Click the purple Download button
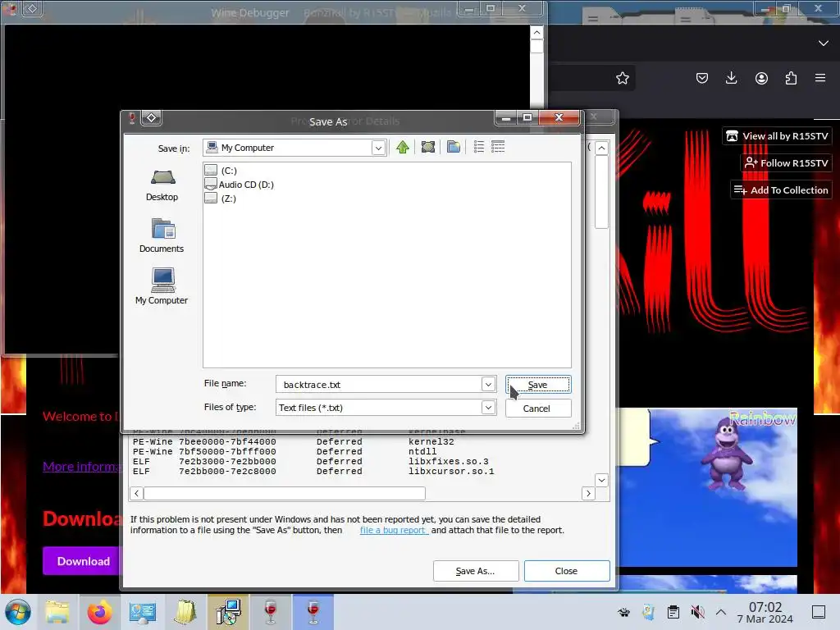Image resolution: width=840 pixels, height=630 pixels. click(82, 561)
